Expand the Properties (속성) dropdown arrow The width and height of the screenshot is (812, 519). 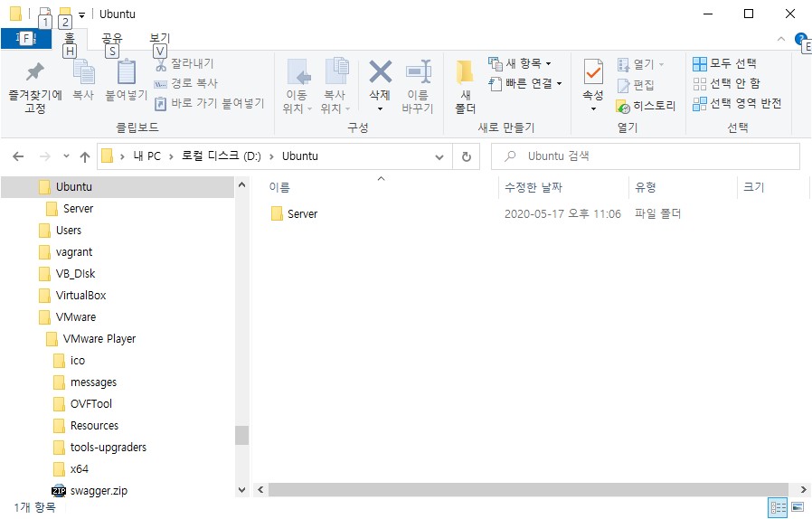pyautogui.click(x=593, y=109)
